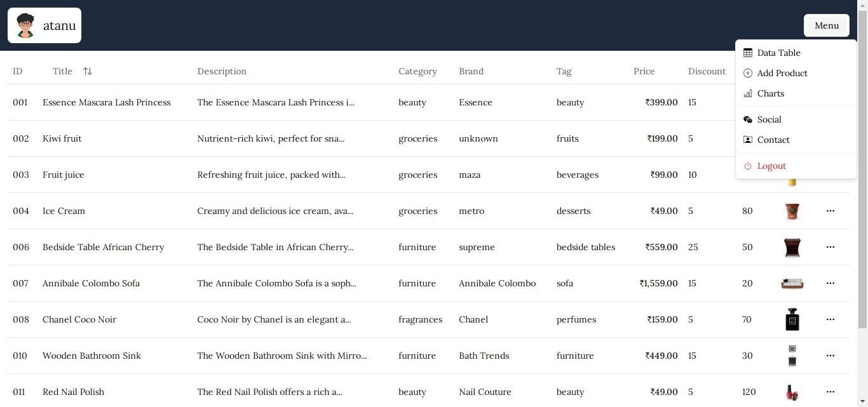This screenshot has height=407, width=868.
Task: Click the Discount column header
Action: pyautogui.click(x=707, y=71)
